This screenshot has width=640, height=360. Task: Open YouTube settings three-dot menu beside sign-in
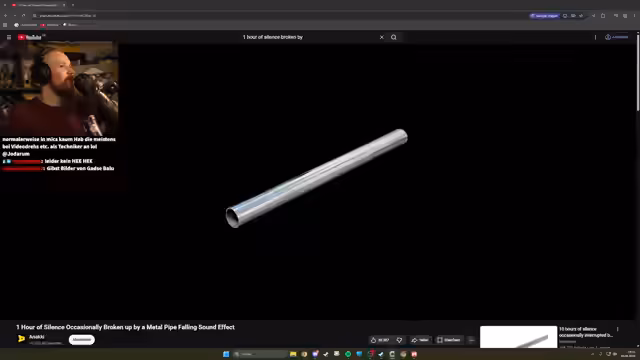click(x=596, y=37)
